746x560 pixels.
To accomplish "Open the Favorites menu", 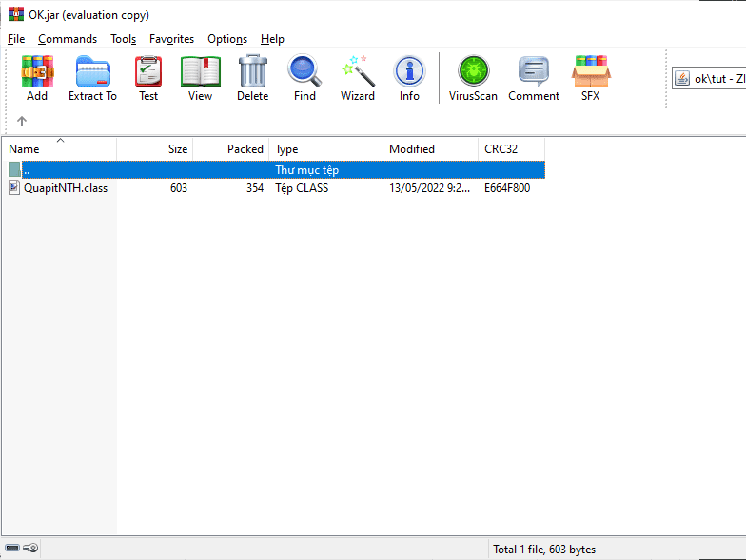I will [x=171, y=39].
